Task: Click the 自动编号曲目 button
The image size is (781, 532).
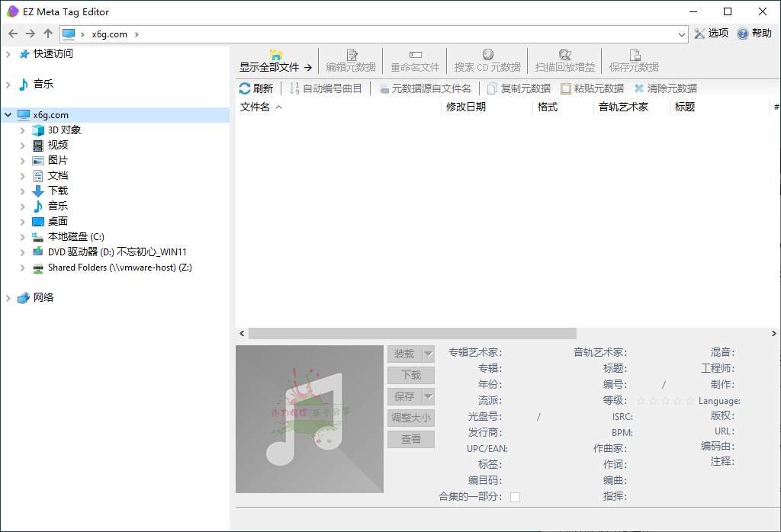Action: 326,88
